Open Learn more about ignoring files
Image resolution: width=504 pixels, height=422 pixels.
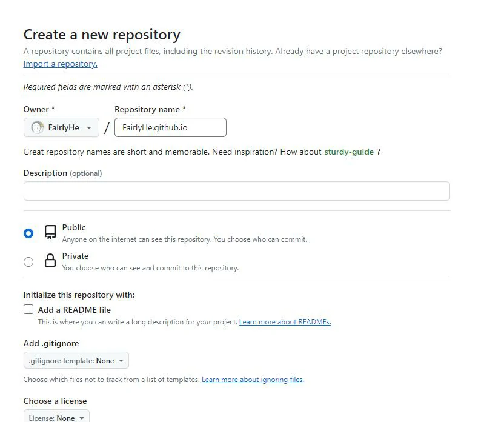pos(253,379)
